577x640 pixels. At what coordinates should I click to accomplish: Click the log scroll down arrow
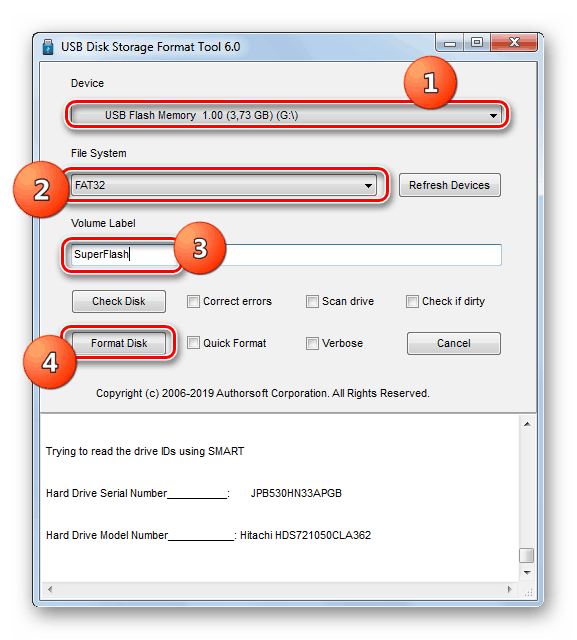click(x=527, y=573)
